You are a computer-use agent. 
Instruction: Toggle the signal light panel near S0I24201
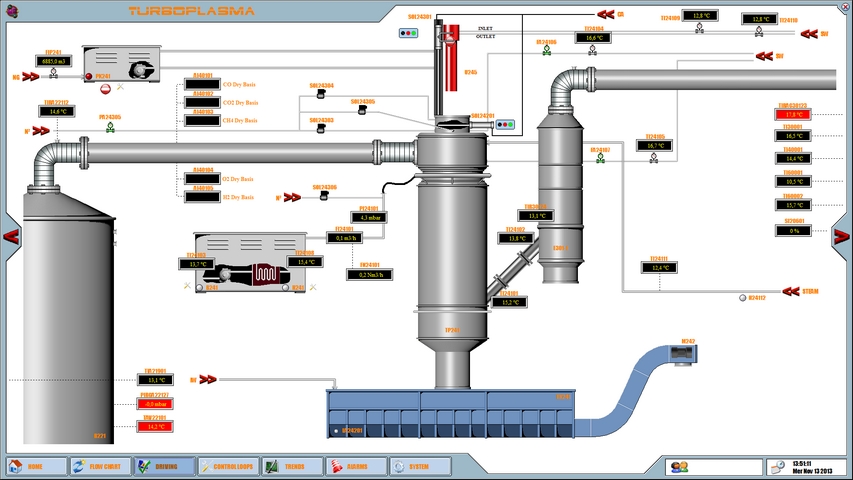pos(505,125)
